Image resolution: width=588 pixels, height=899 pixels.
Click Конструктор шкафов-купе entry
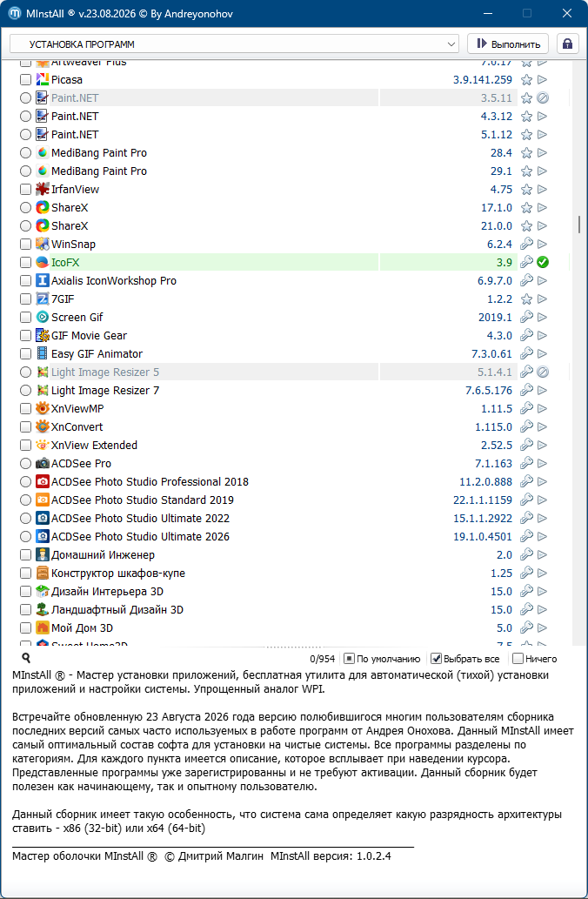pos(118,574)
